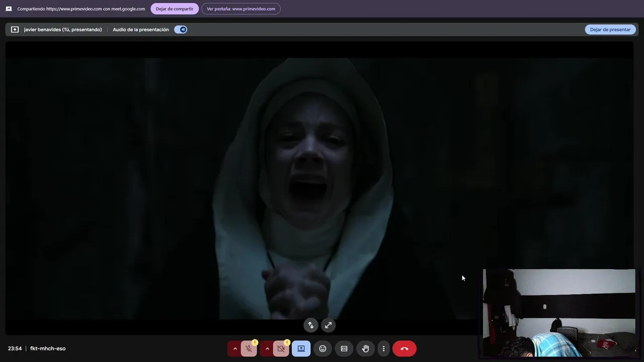The image size is (644, 362).
Task: Raise hand using the hand icon
Action: coord(365,348)
